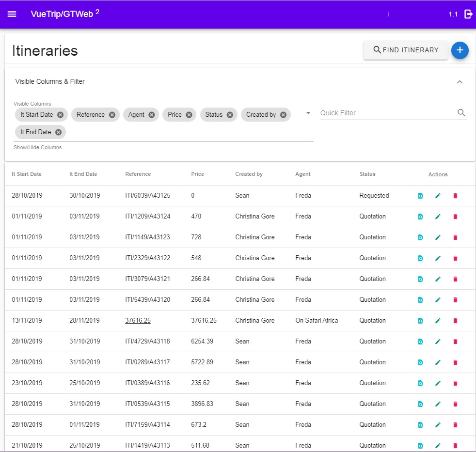Viewport: 476px width, 452px height.
Task: Edit itinerary ITI/2329/A43122
Action: (x=438, y=258)
